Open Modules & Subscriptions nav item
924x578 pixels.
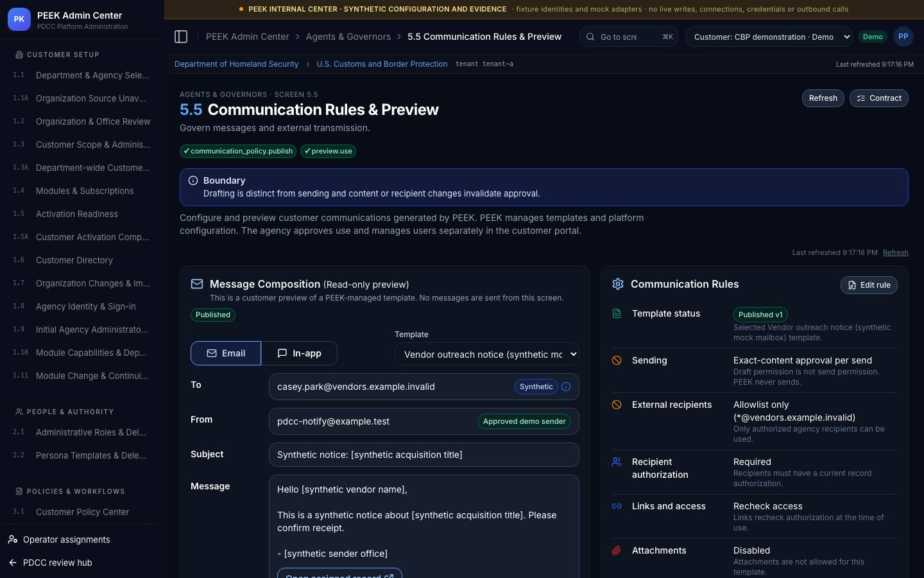(82, 191)
